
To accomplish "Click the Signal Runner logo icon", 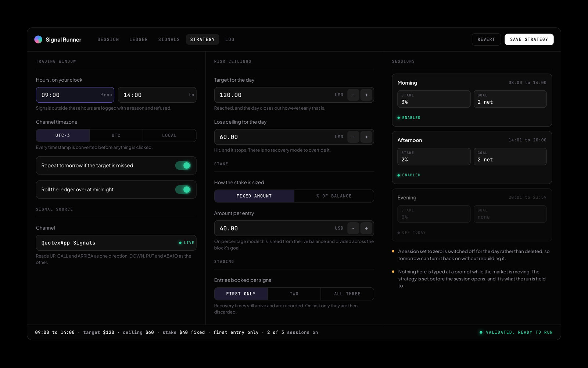I will tap(38, 39).
